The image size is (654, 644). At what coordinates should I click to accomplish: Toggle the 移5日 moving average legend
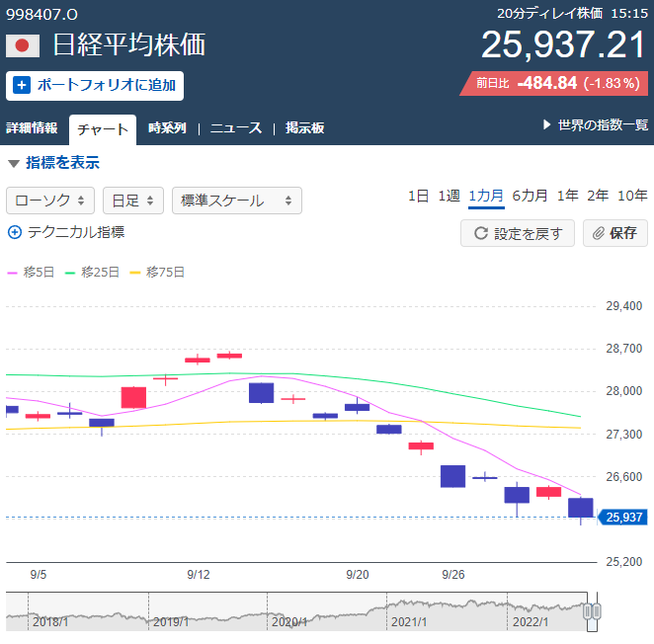click(x=31, y=273)
